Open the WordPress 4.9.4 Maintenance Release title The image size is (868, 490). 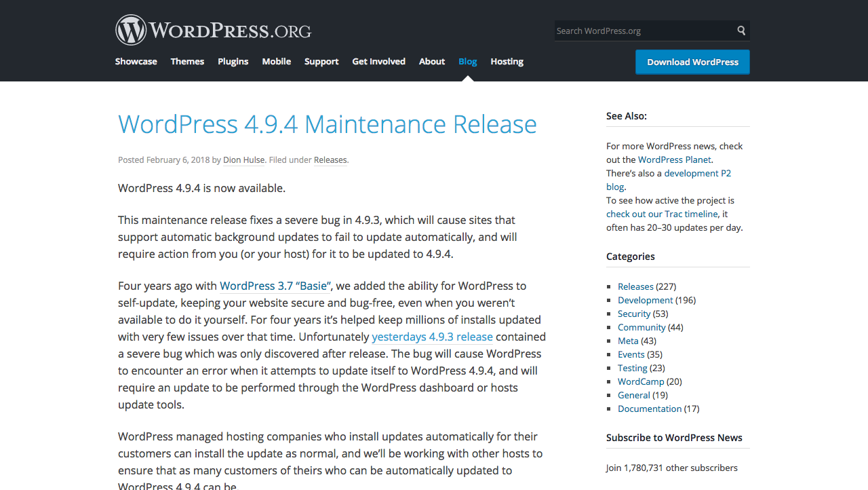(x=328, y=124)
